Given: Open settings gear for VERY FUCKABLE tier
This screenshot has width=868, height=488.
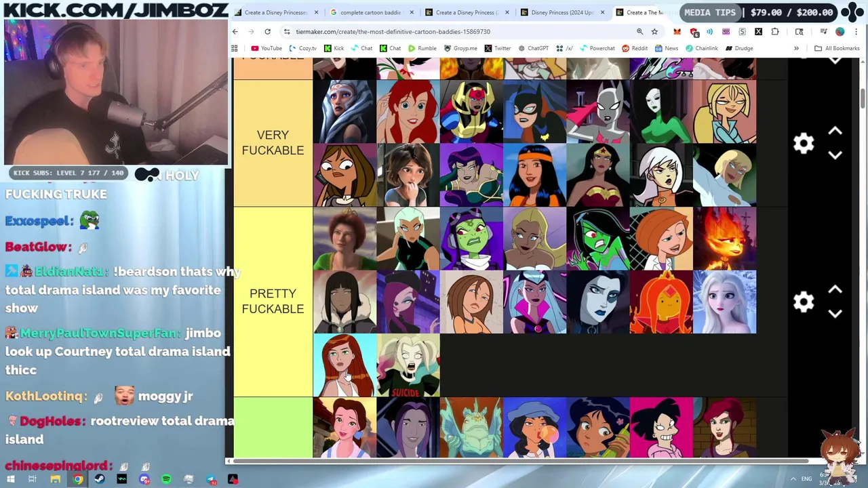Looking at the screenshot, I should point(804,143).
